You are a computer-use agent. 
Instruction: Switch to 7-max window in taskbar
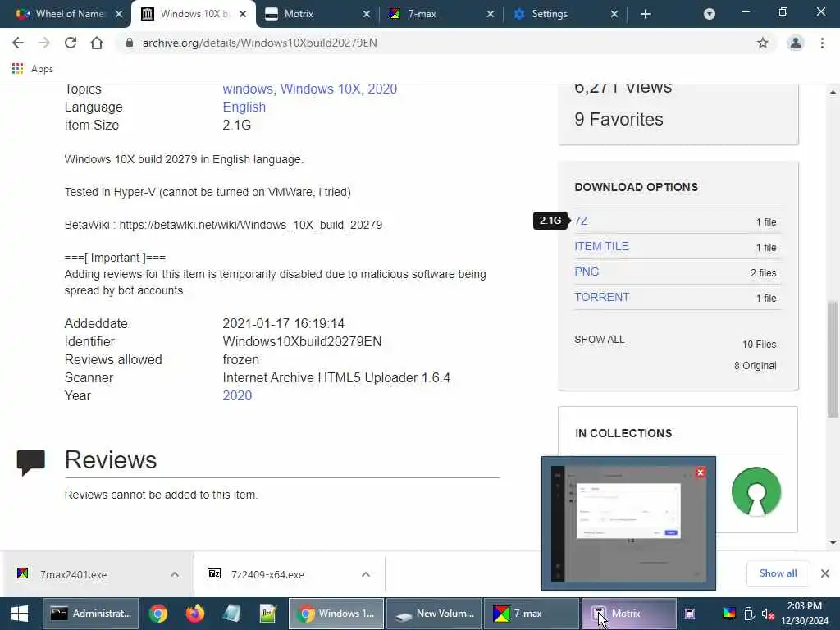coord(531,614)
